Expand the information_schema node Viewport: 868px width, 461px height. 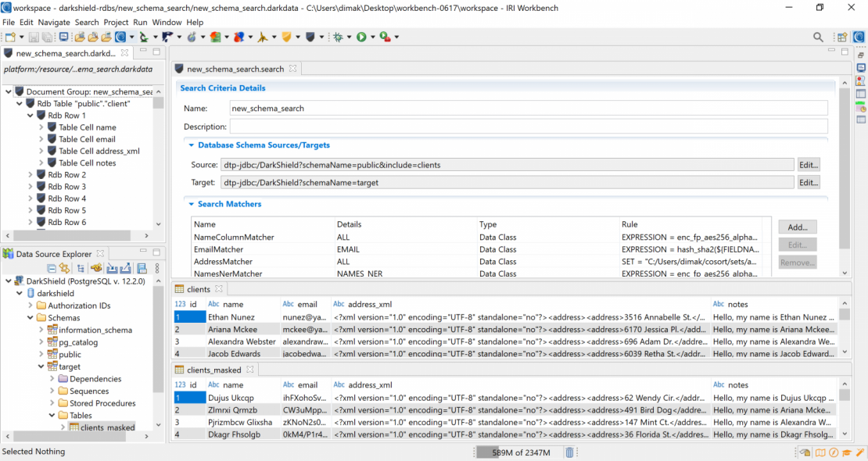(x=41, y=330)
